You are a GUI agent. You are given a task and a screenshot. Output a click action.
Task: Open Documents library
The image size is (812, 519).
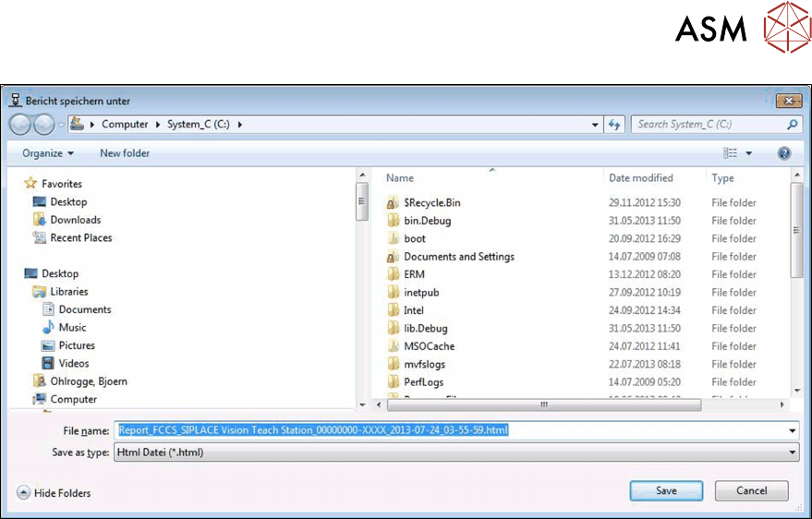84,309
